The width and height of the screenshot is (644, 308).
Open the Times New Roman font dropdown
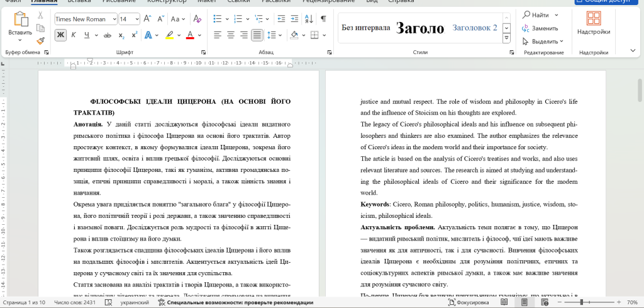pos(114,19)
